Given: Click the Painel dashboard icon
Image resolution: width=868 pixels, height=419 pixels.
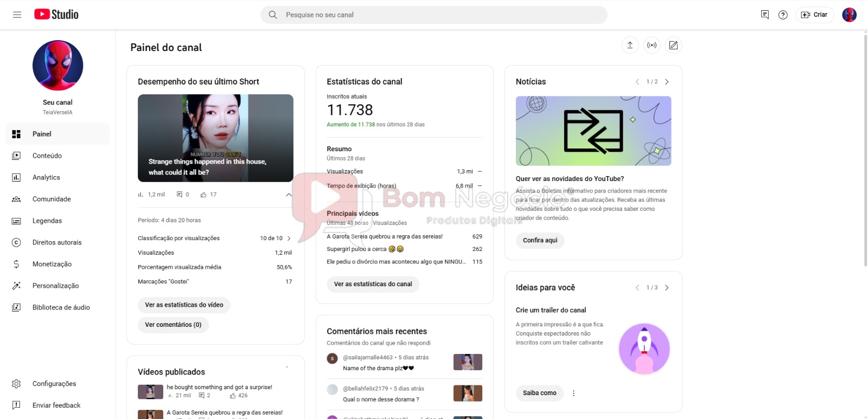Looking at the screenshot, I should pos(16,134).
